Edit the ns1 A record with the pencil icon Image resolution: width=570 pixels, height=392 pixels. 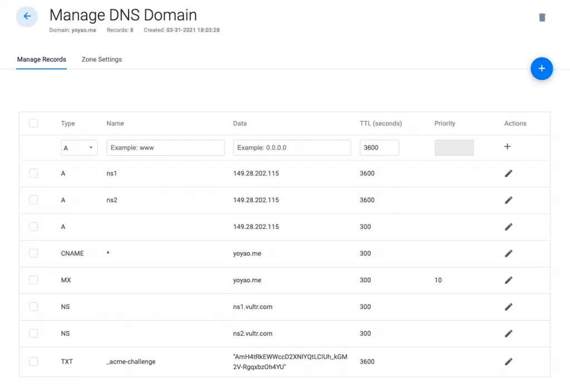[508, 173]
